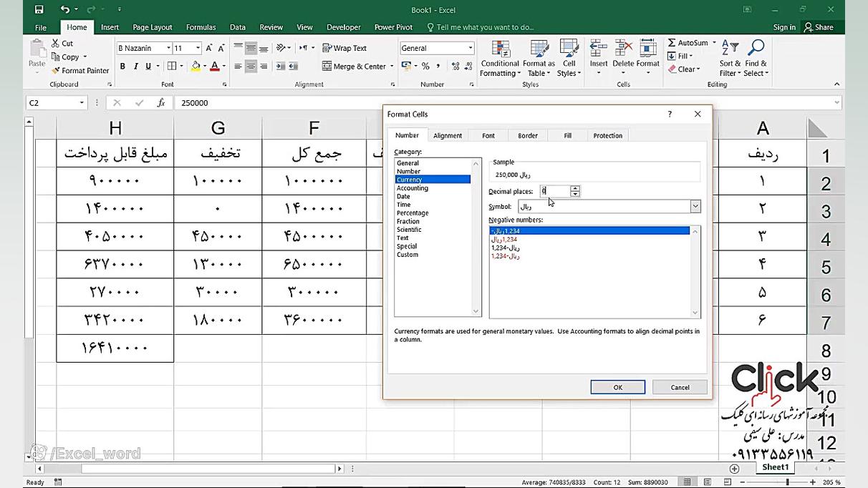Click the Tell me what you want search

pos(481,27)
